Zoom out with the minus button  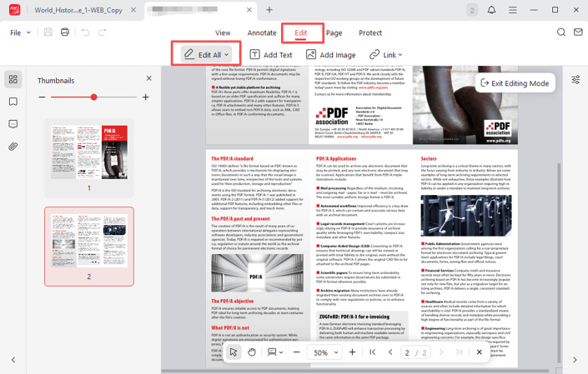click(x=297, y=352)
